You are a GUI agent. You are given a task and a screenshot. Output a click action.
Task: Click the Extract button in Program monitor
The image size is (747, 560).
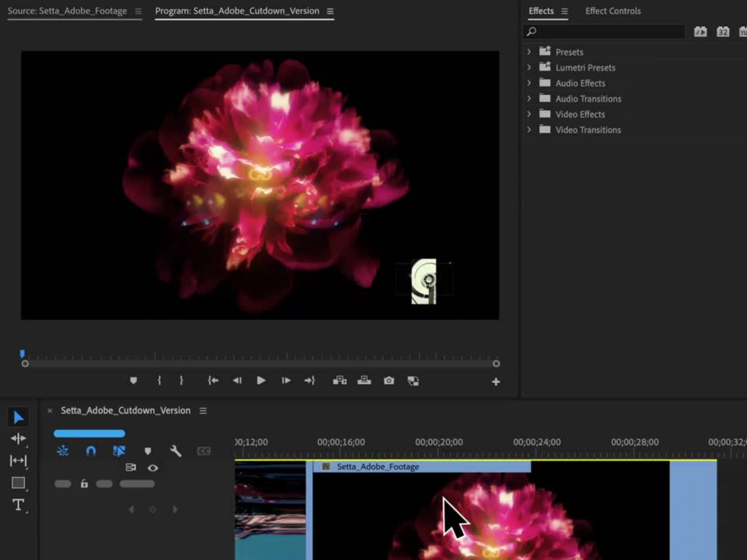coord(364,381)
